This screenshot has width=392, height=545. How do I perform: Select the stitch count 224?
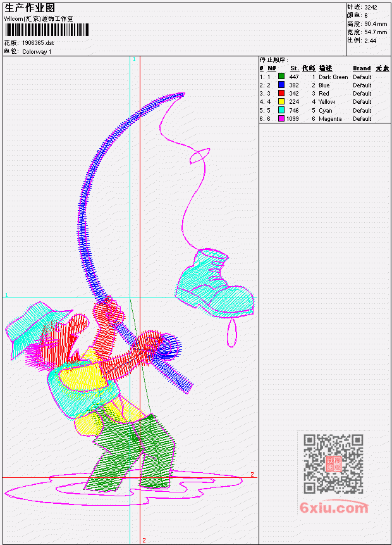pyautogui.click(x=294, y=102)
